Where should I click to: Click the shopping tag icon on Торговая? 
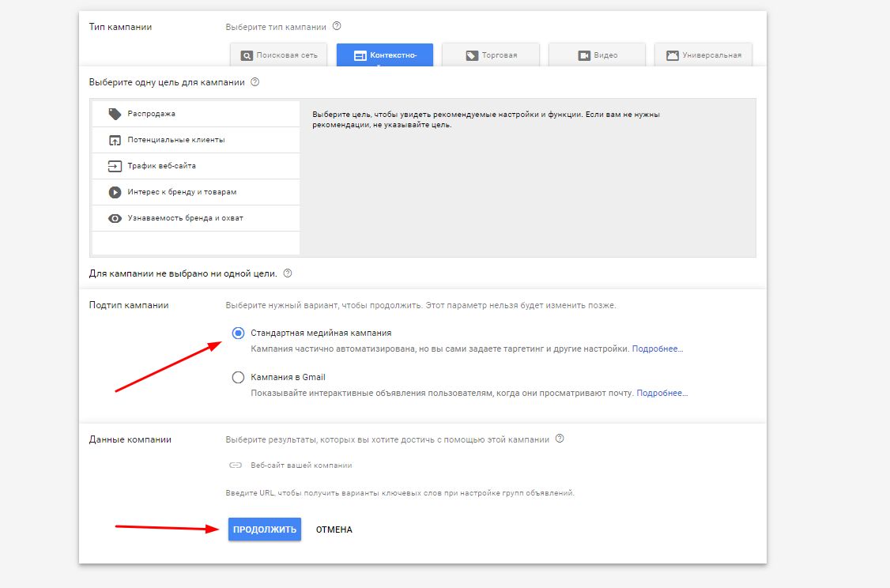click(472, 55)
